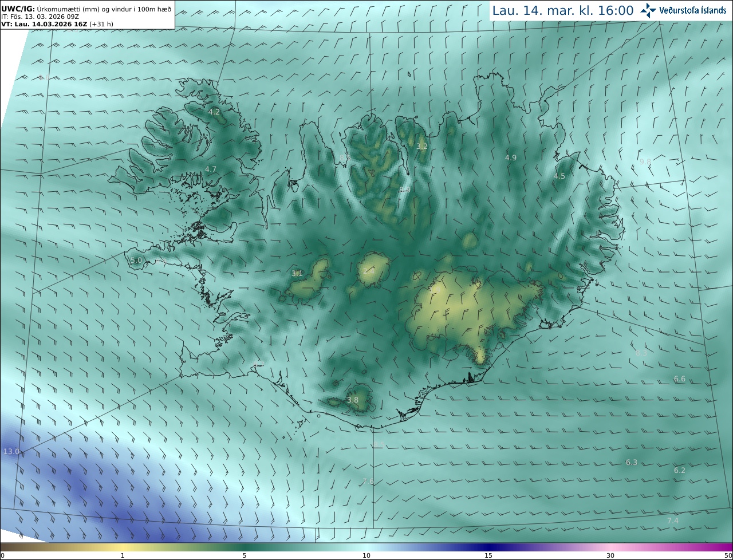Click the 10 tick on the colour scale
The image size is (733, 560).
coord(366,555)
